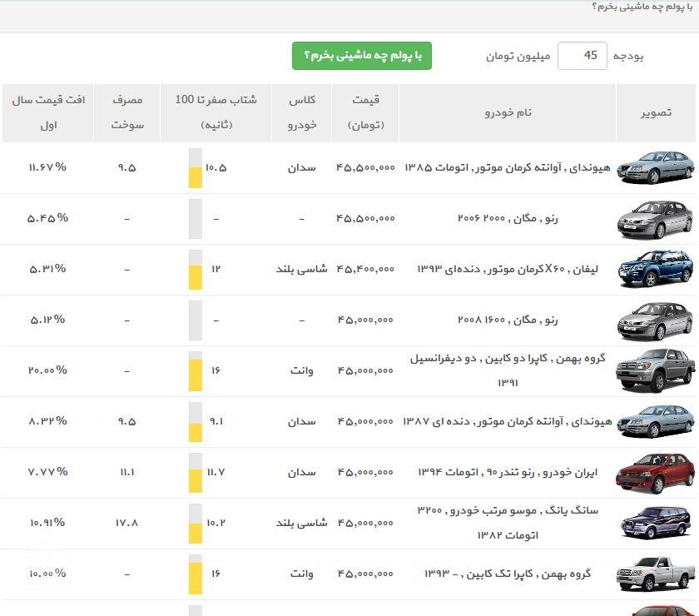
Task: Sort by the 'قیمت (تومان)' column header
Action: (364, 112)
